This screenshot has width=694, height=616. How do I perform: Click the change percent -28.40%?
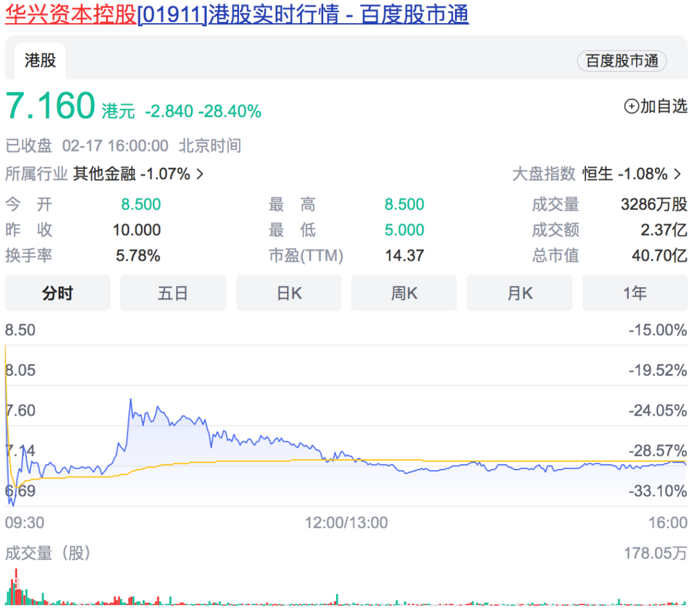tap(230, 111)
